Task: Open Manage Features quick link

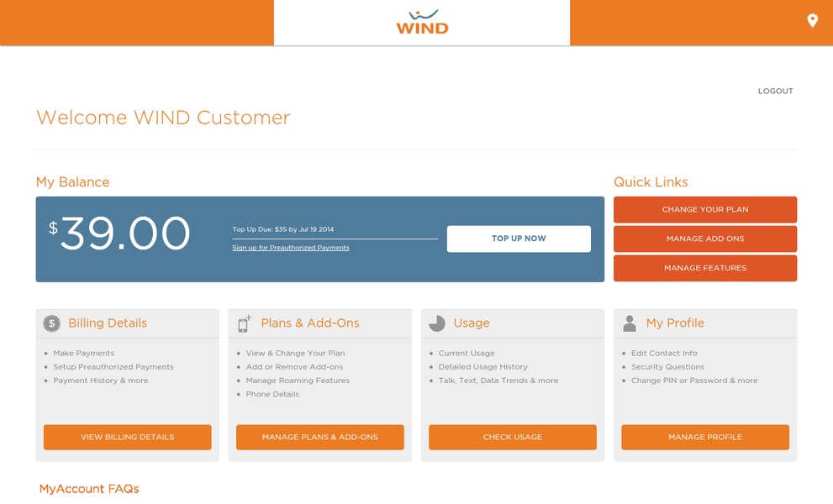Action: 705,268
